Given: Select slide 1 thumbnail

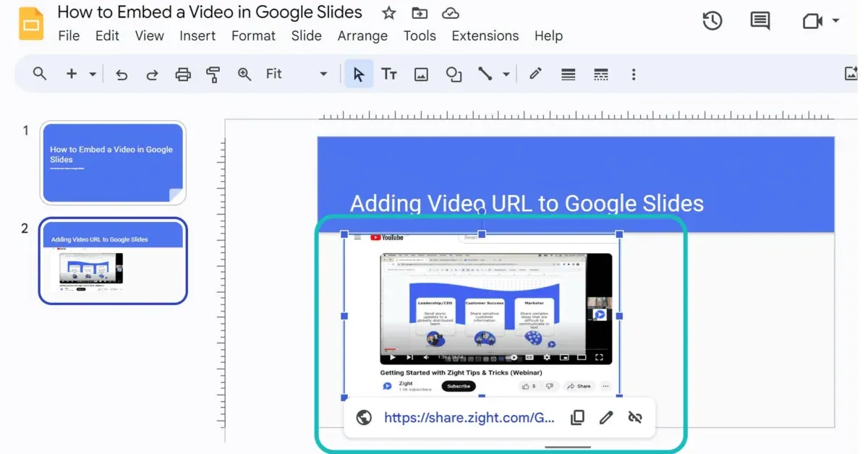Looking at the screenshot, I should click(113, 163).
